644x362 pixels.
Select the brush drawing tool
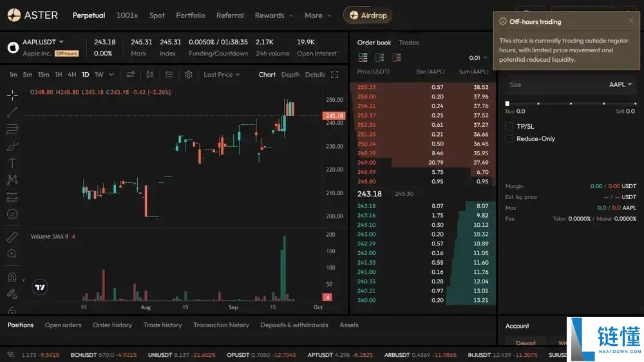(12, 146)
